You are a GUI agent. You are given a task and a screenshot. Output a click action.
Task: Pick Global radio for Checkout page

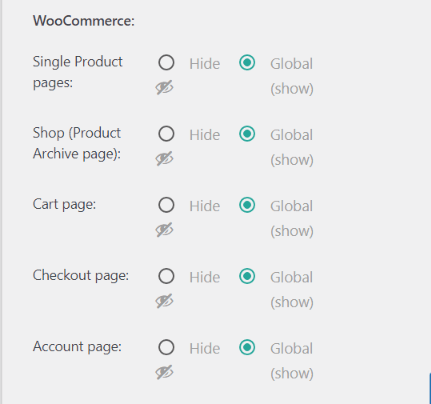coord(247,276)
